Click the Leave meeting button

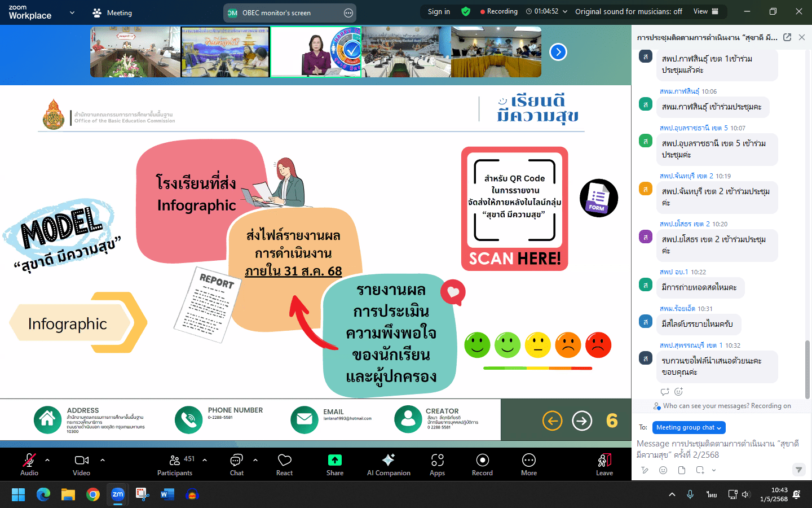pos(604,465)
